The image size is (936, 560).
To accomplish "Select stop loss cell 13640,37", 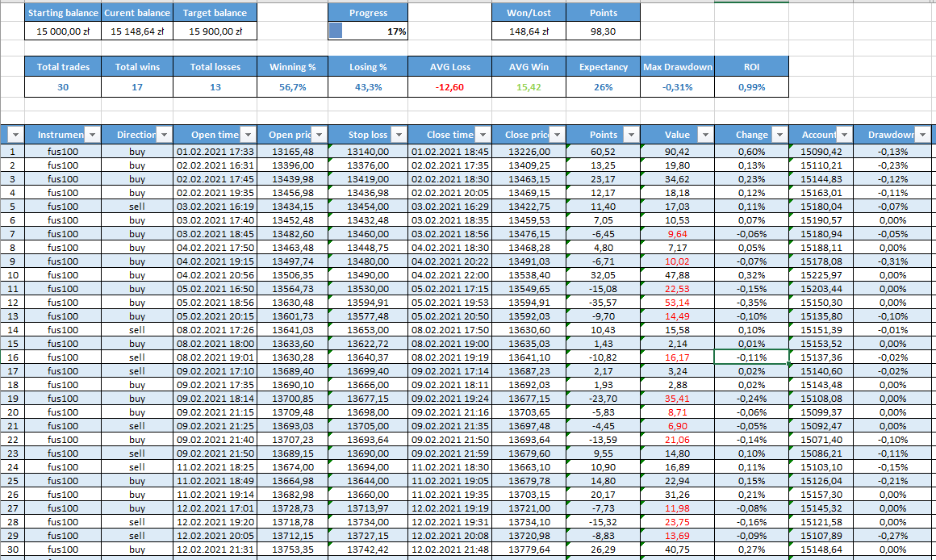I will (x=368, y=357).
